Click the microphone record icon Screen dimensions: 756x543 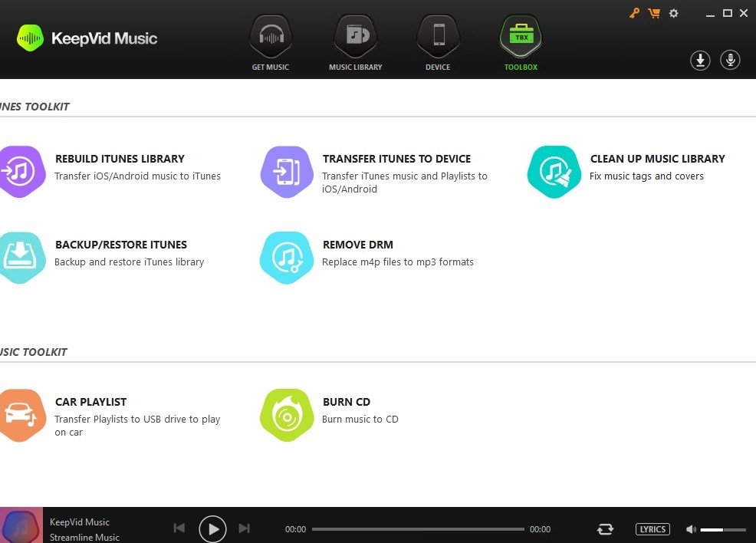(x=731, y=61)
